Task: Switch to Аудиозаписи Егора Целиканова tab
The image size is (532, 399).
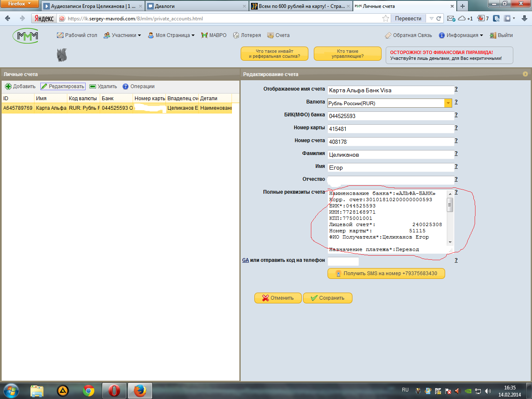Action: pos(93,6)
